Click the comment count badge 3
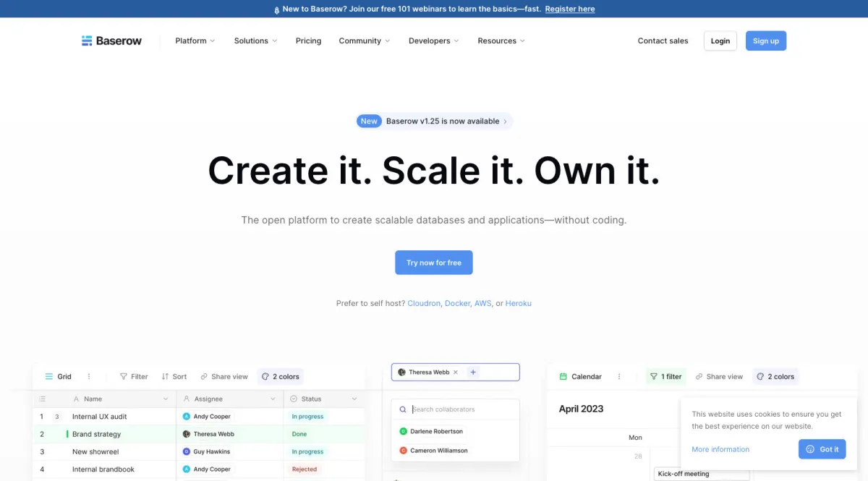 pyautogui.click(x=57, y=417)
